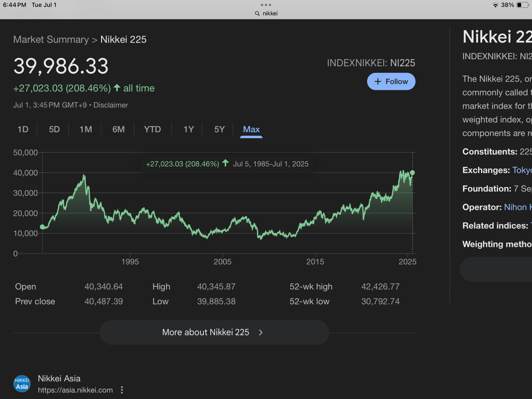Select the 6M chart range
This screenshot has height=399, width=532.
click(118, 129)
